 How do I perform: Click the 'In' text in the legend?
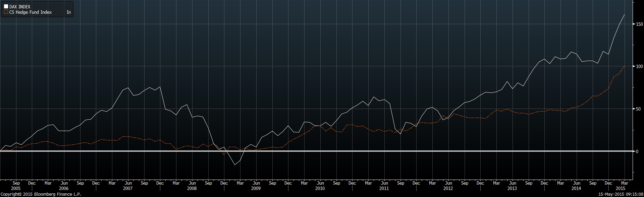[x=69, y=12]
